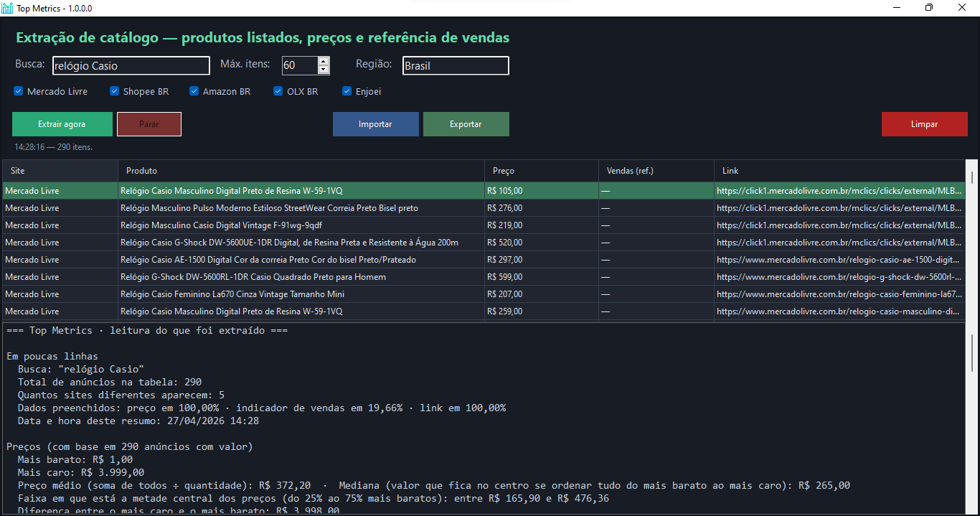Click the Região text field

pos(455,65)
